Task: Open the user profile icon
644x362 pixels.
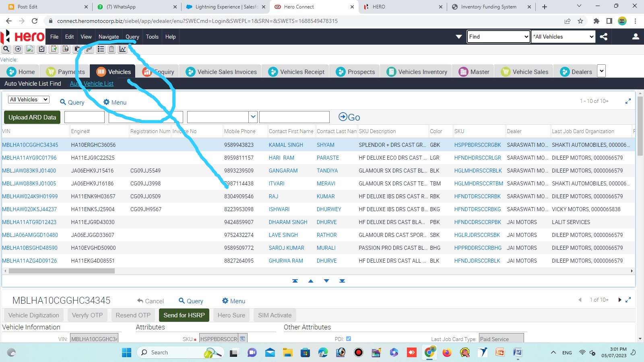Action: coord(636,37)
